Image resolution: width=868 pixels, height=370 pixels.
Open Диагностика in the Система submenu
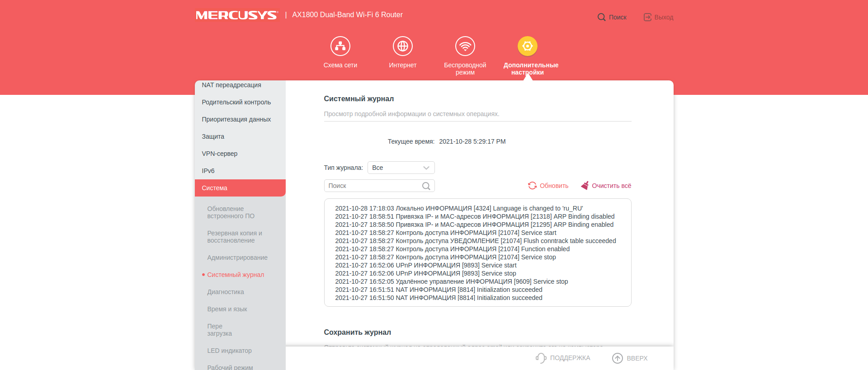(x=226, y=292)
